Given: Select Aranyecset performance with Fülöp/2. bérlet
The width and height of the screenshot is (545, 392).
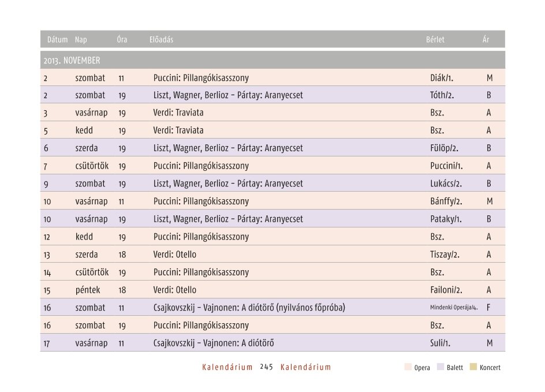Looking at the screenshot, I should (272, 148).
